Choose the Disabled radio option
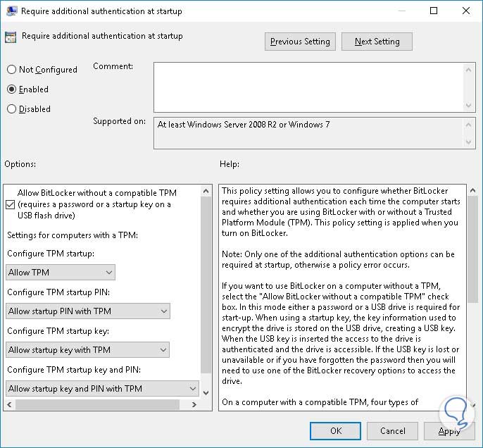 tap(12, 108)
